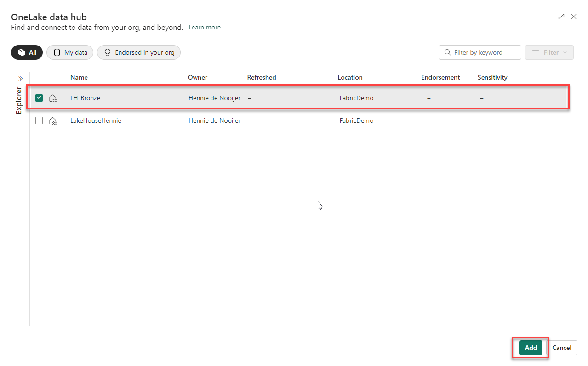Select the LH_Bronze name text
Image resolution: width=588 pixels, height=366 pixels.
[85, 98]
